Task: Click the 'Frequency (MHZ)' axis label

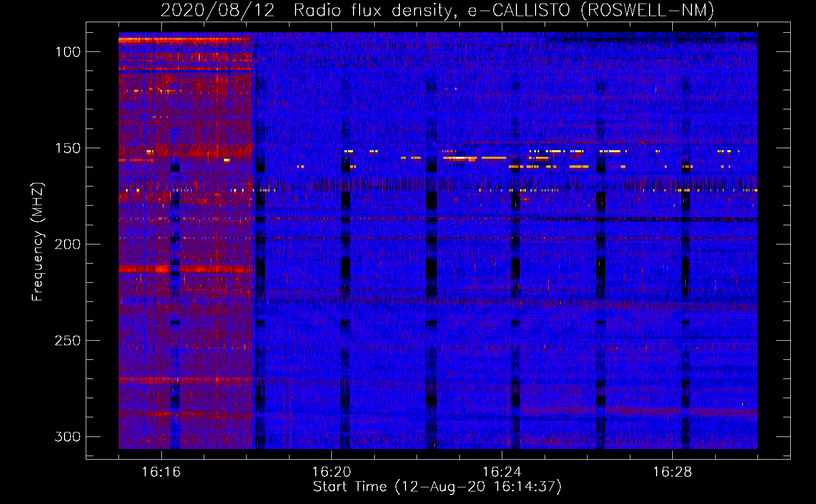Action: [x=38, y=242]
